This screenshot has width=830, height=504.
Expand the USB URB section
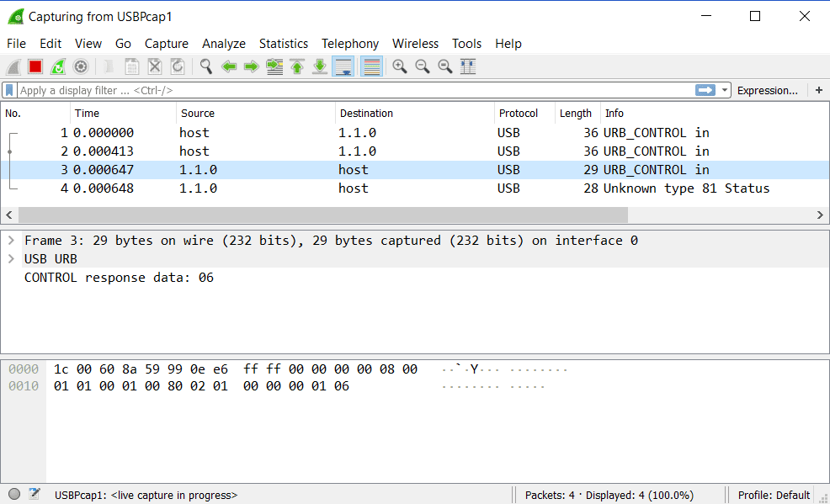[11, 259]
